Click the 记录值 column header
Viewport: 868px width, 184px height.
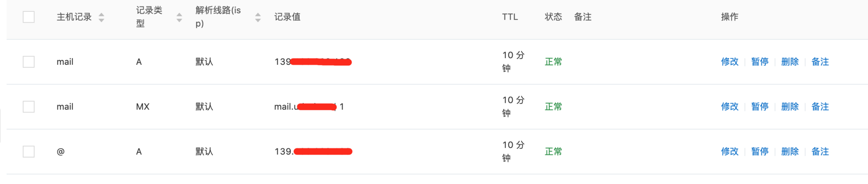click(x=287, y=17)
